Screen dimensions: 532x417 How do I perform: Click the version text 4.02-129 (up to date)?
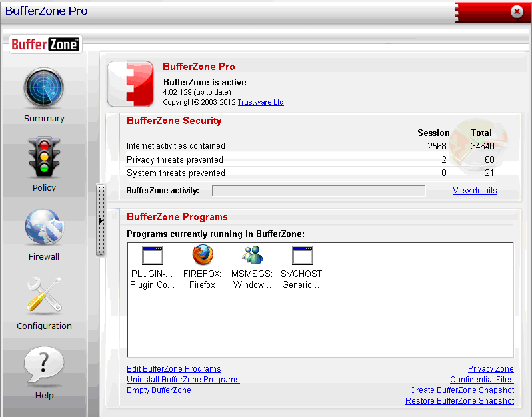point(197,92)
